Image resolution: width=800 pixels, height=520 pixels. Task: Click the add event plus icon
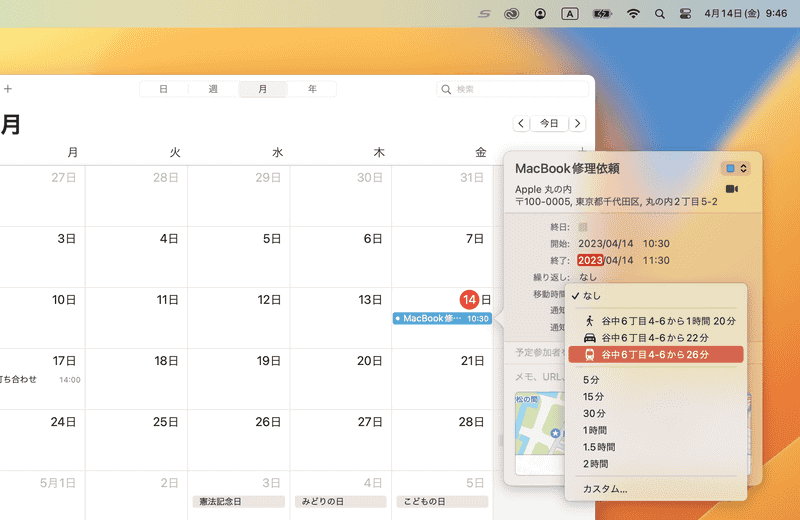tap(8, 89)
